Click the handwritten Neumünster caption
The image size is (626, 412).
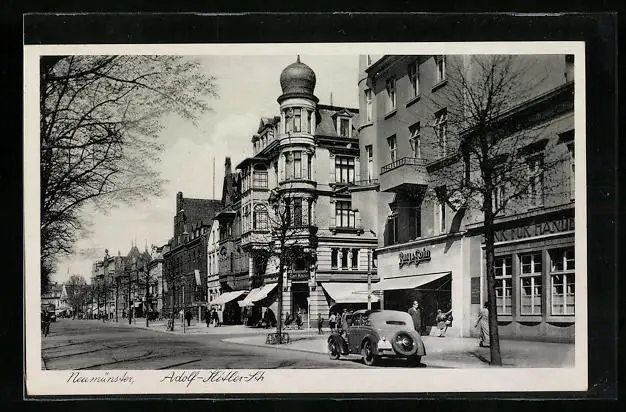click(x=100, y=377)
